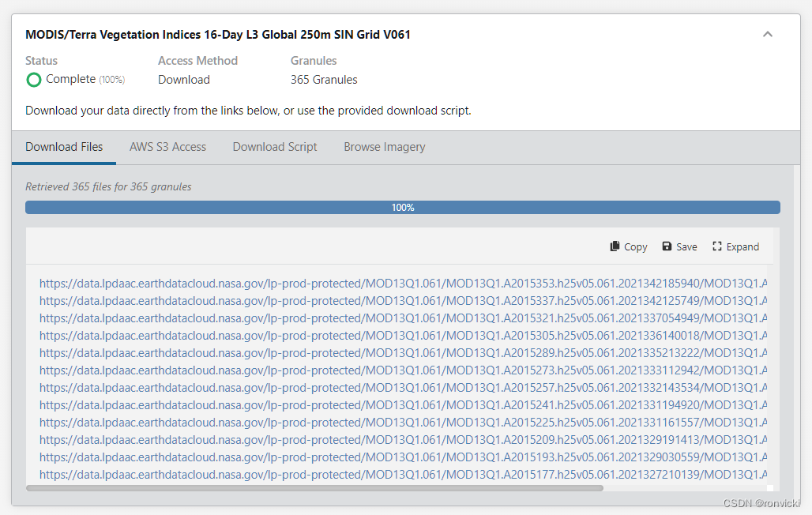Image resolution: width=812 pixels, height=515 pixels.
Task: Click the 'Download your data directly' instruction text
Action: [248, 111]
